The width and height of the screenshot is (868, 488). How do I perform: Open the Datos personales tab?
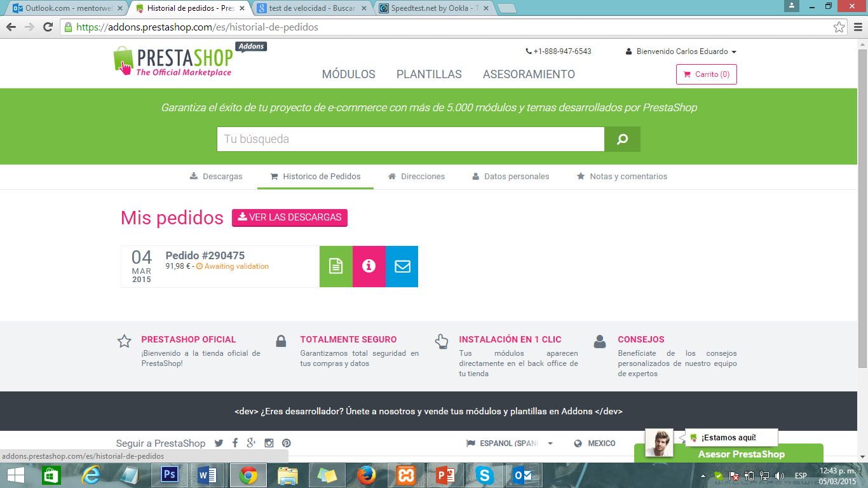[x=510, y=177]
